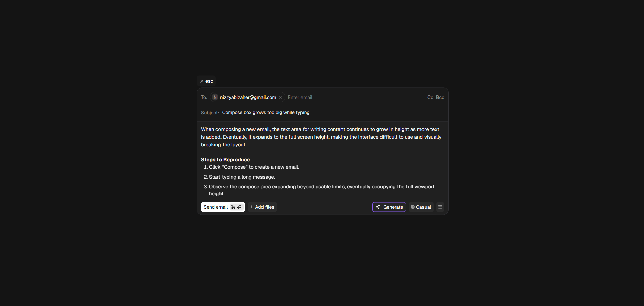The height and width of the screenshot is (306, 644).
Task: Place cursor in the opening body paragraph
Action: click(x=321, y=137)
